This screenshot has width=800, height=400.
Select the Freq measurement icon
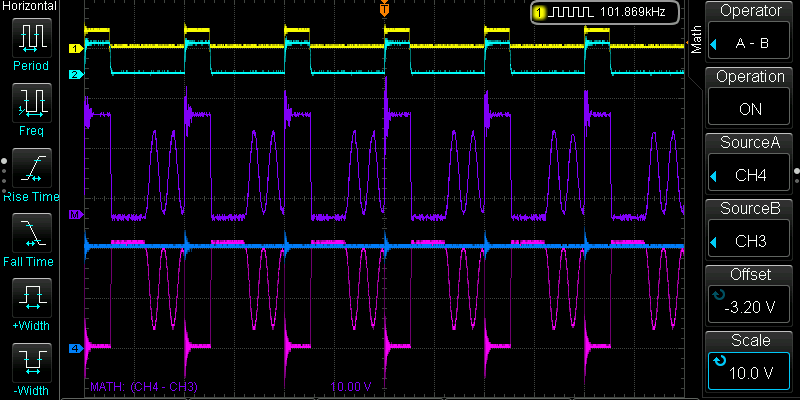[32, 104]
